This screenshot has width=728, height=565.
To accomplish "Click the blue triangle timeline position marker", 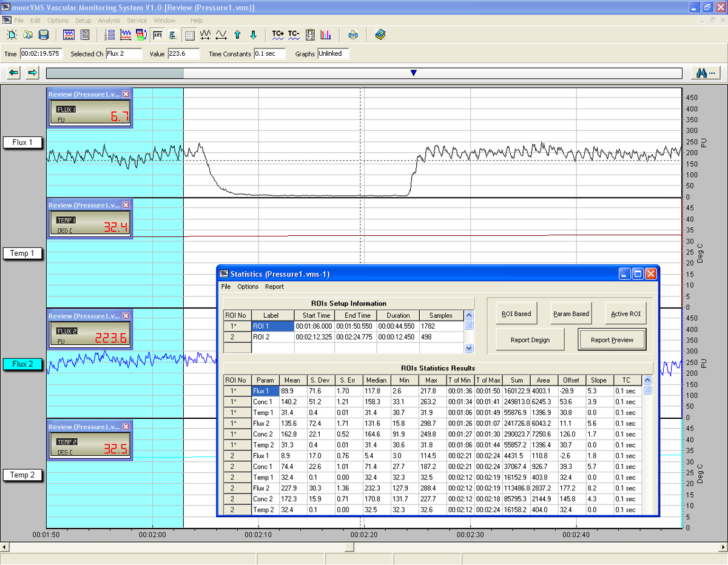I will pyautogui.click(x=414, y=73).
